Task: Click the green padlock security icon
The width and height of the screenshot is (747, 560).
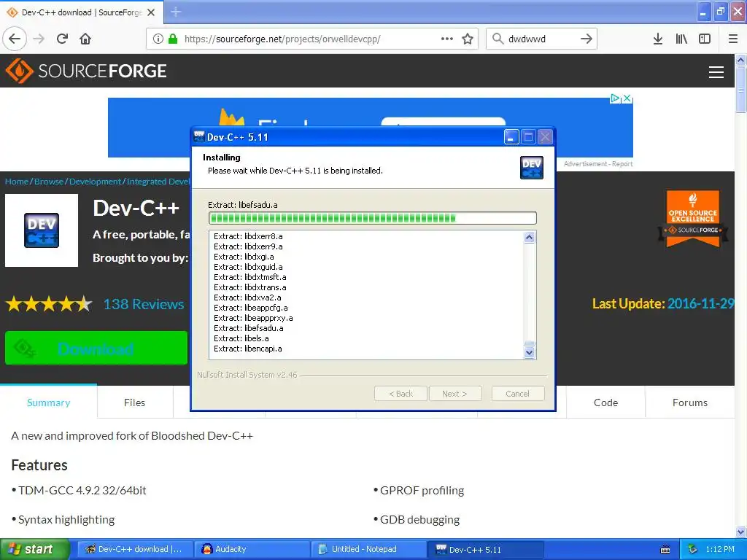Action: (x=173, y=39)
